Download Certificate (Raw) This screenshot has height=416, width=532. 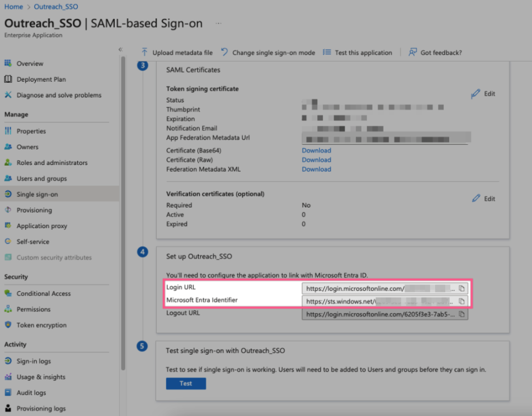[316, 160]
